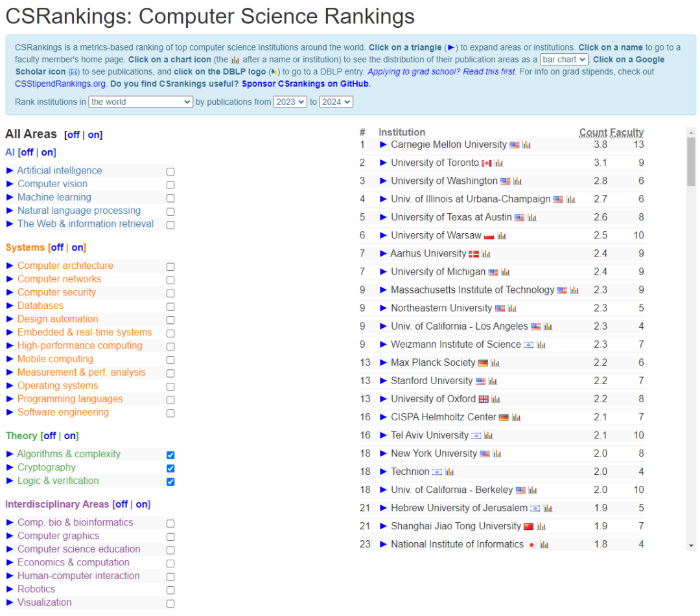This screenshot has height=616, width=700.
Task: Click chart icon next to University of Toronto
Action: tap(499, 163)
